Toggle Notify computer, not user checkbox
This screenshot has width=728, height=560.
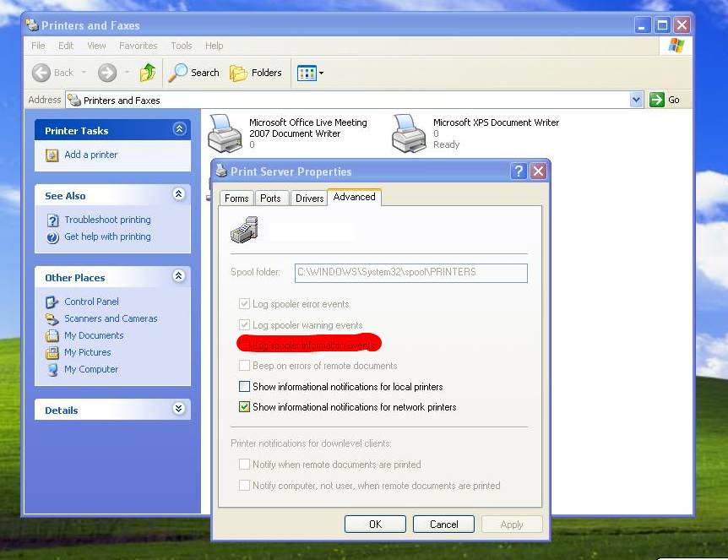coord(244,486)
